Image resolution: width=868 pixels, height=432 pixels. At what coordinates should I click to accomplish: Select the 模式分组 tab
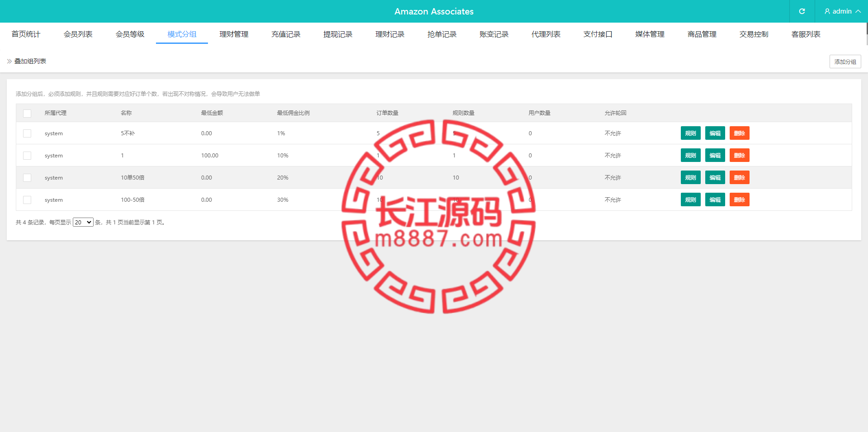(182, 34)
